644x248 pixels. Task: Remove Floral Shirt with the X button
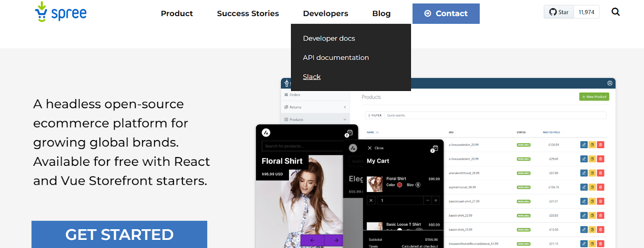tap(371, 200)
